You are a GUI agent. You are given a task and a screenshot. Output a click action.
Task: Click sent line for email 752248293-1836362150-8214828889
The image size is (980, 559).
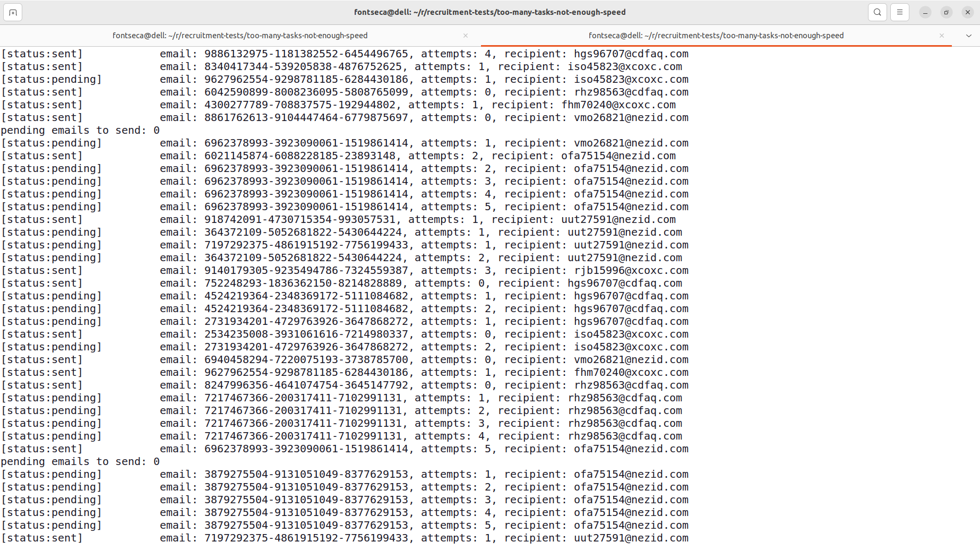pyautogui.click(x=341, y=283)
